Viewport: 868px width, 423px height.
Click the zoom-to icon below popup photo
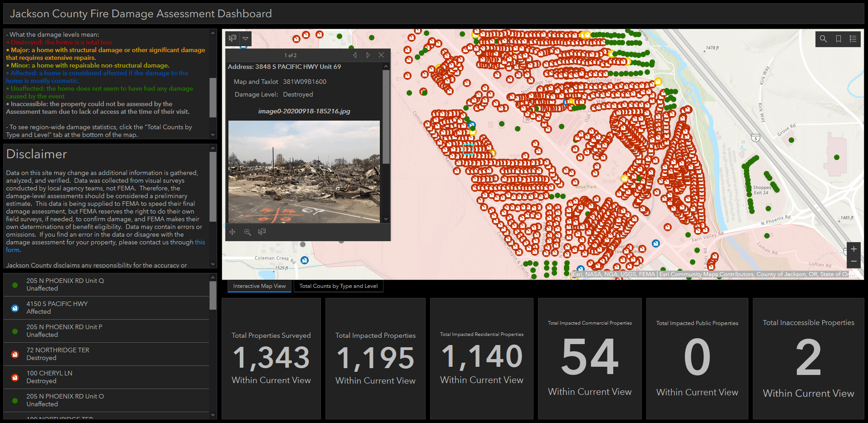[x=247, y=232]
